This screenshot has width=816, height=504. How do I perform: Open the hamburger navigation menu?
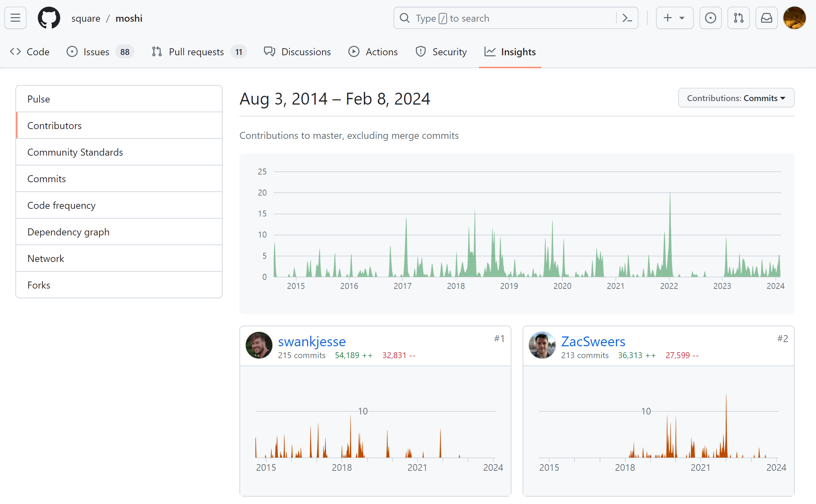(x=15, y=18)
